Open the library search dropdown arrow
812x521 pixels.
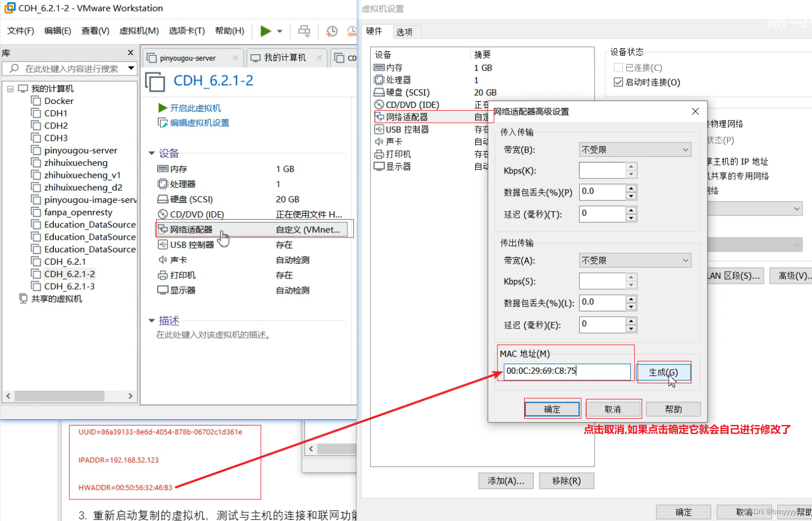point(131,68)
